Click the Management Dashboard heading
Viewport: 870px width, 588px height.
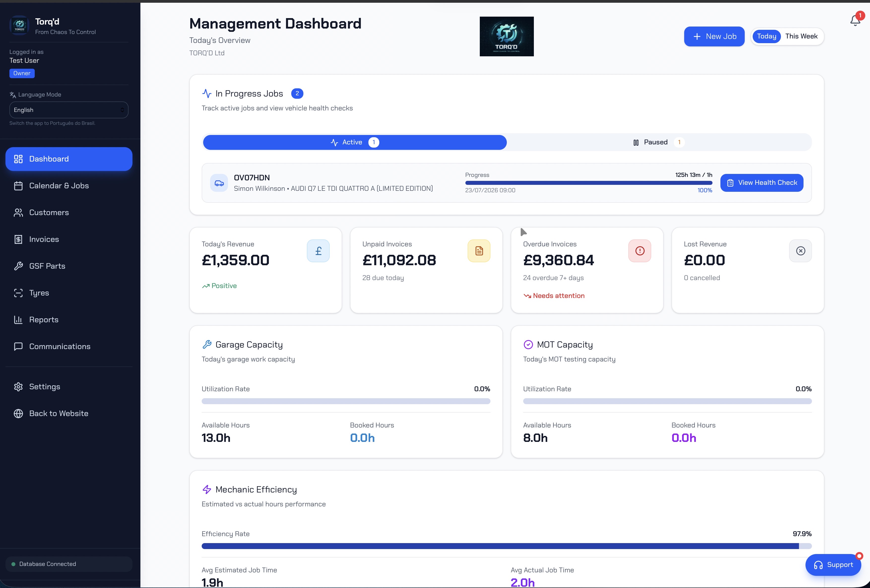(275, 24)
